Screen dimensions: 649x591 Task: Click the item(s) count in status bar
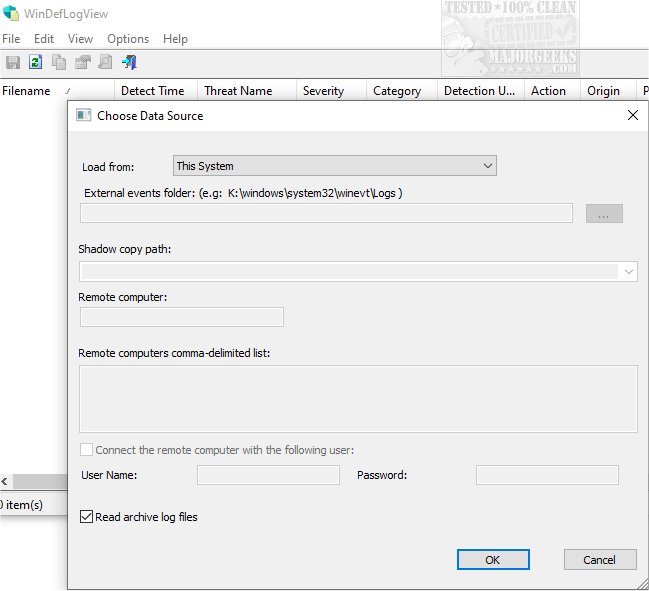[22, 505]
